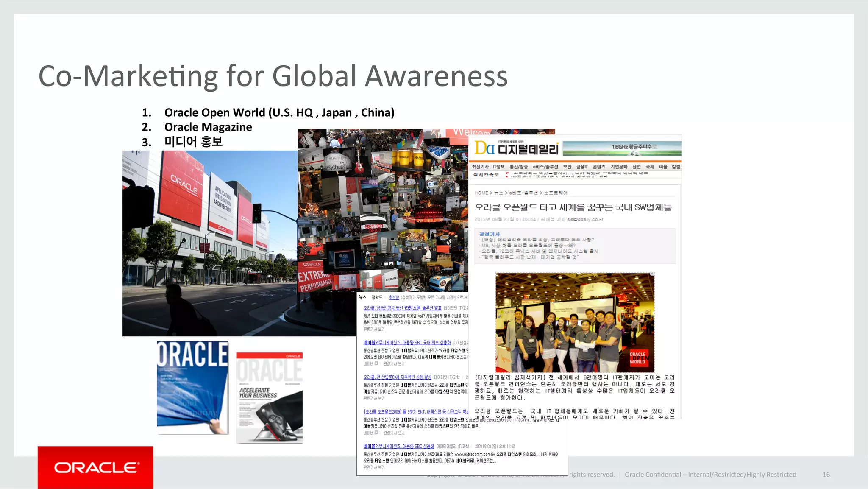The height and width of the screenshot is (489, 868).
Task: Click the Oracle Confidential footer text
Action: (x=710, y=475)
